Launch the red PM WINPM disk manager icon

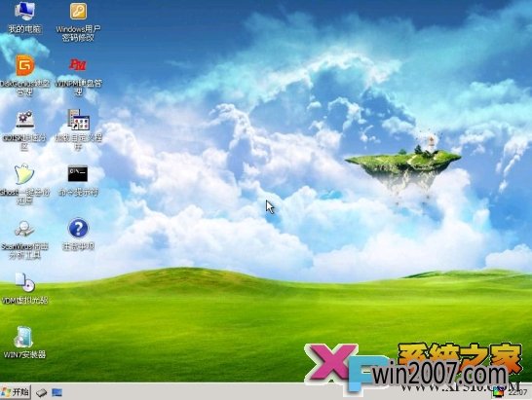(78, 65)
